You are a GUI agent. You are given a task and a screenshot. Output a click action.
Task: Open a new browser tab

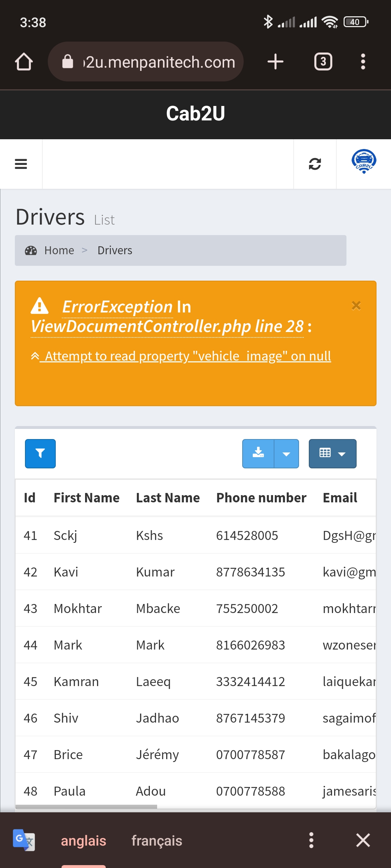pyautogui.click(x=275, y=62)
